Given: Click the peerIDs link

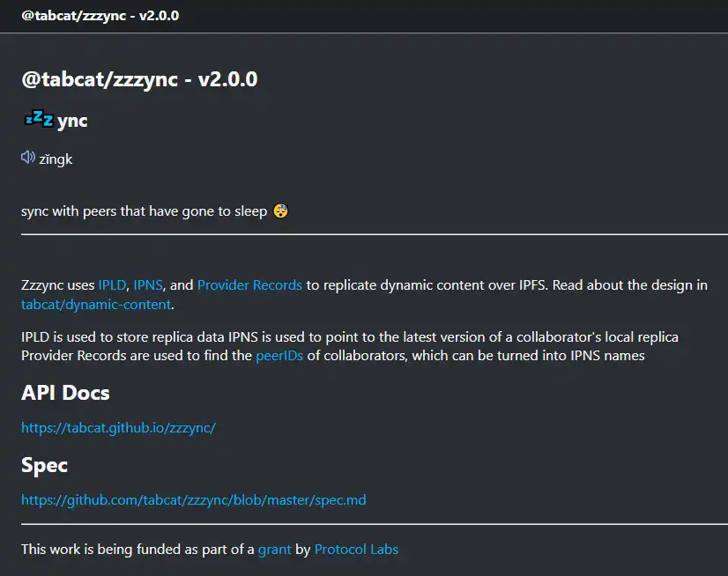Looking at the screenshot, I should [x=279, y=356].
